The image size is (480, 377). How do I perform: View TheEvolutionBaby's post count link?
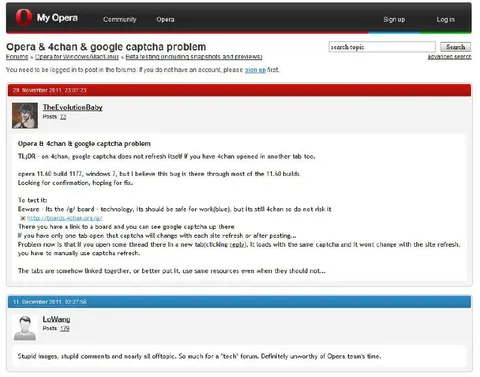63,117
